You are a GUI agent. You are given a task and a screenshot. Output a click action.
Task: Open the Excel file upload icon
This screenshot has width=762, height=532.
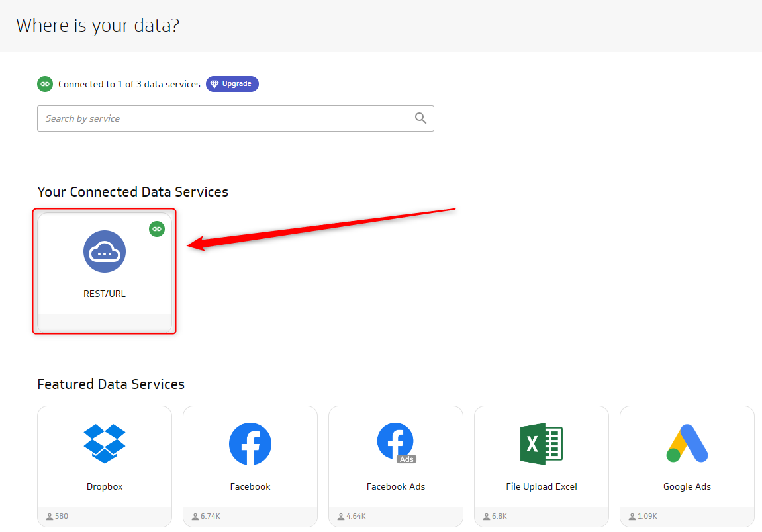[x=542, y=443]
